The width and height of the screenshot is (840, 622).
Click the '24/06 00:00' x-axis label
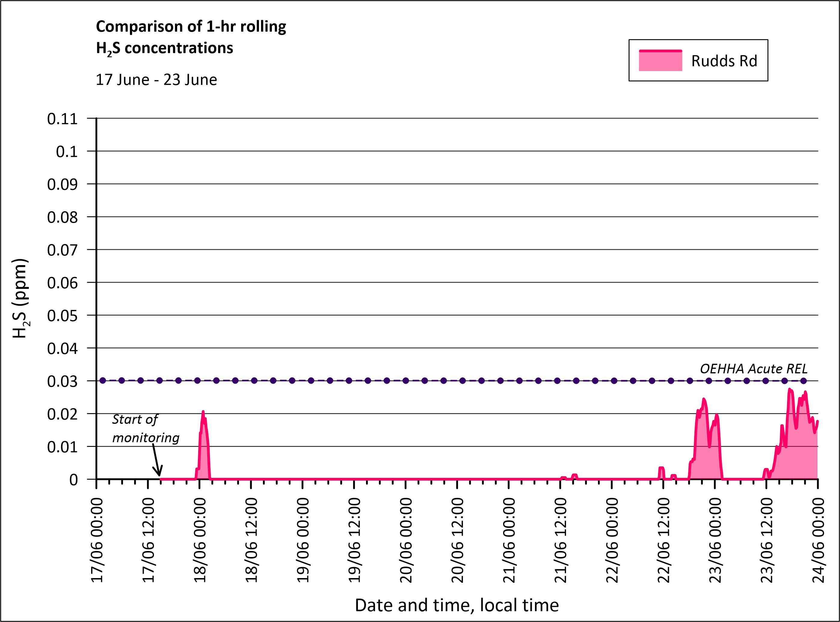click(x=818, y=540)
